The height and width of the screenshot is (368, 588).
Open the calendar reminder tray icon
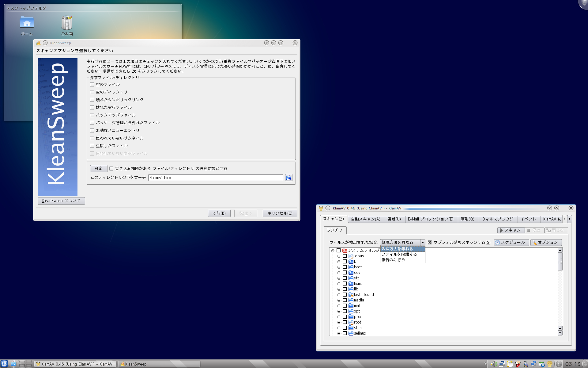(x=542, y=364)
